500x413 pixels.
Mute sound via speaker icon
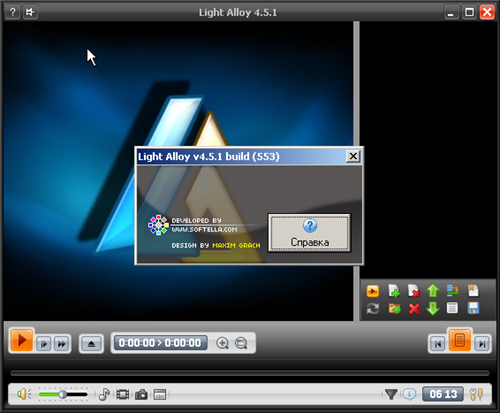pos(24,394)
